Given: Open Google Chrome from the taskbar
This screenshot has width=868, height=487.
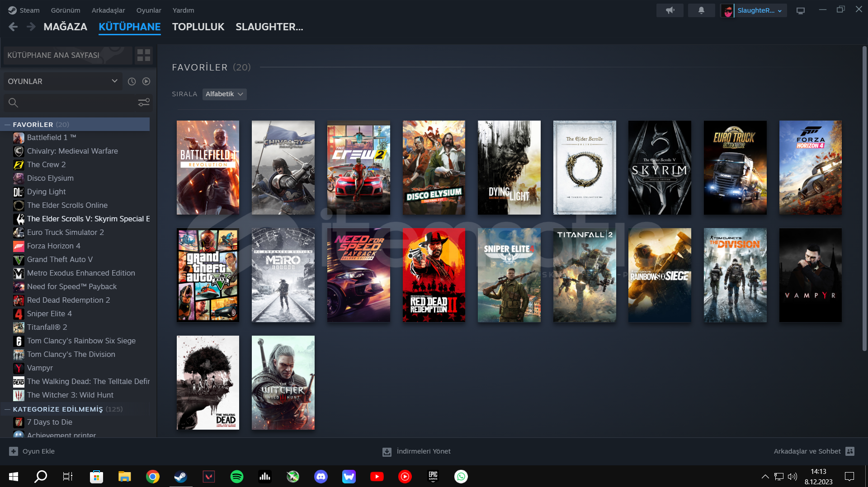Looking at the screenshot, I should 153,476.
